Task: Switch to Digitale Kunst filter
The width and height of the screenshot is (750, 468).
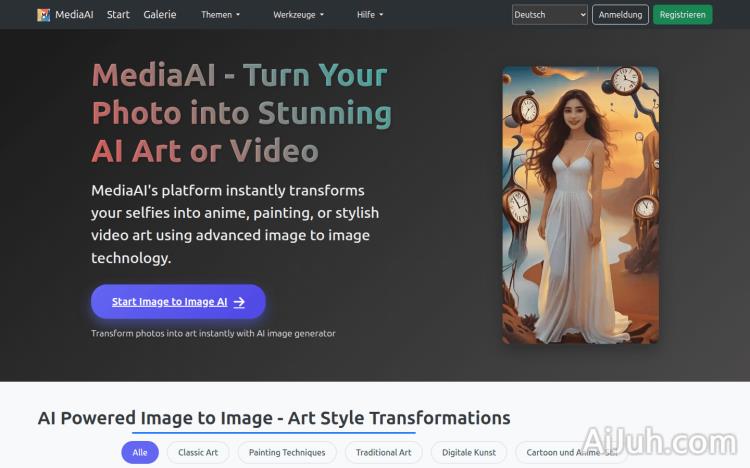Action: coord(469,452)
